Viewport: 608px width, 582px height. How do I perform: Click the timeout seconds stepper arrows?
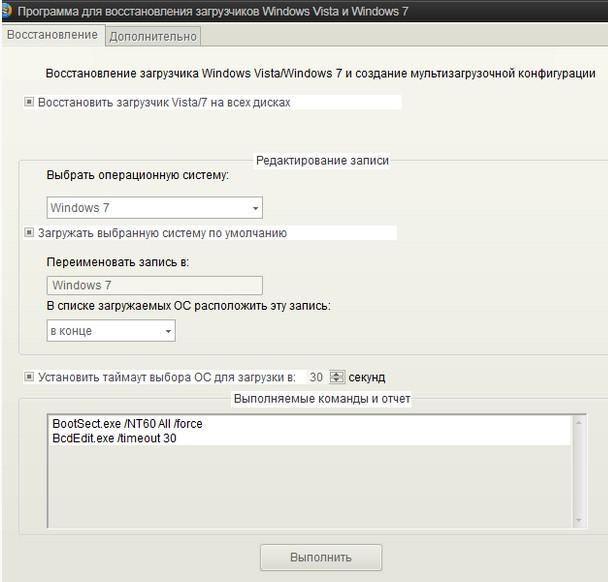point(337,377)
